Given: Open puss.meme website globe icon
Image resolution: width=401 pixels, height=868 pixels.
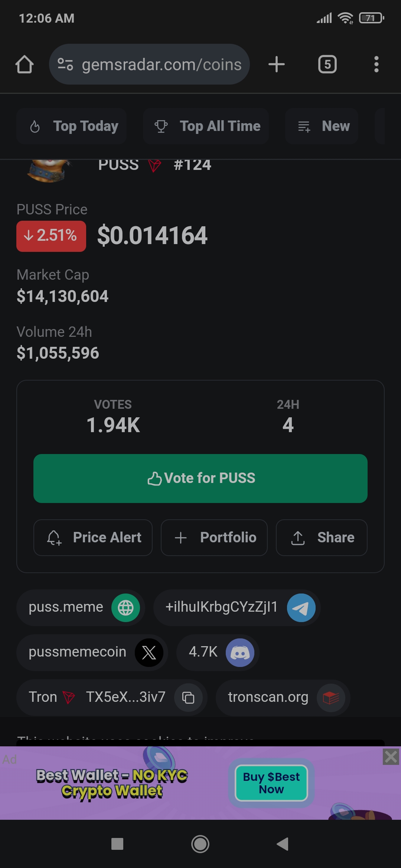Looking at the screenshot, I should pos(125,608).
